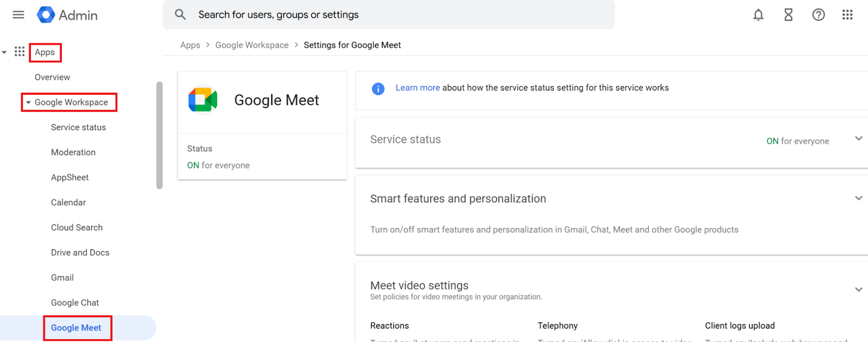This screenshot has width=868, height=342.
Task: Open Smart features and personalization heading
Action: point(458,198)
